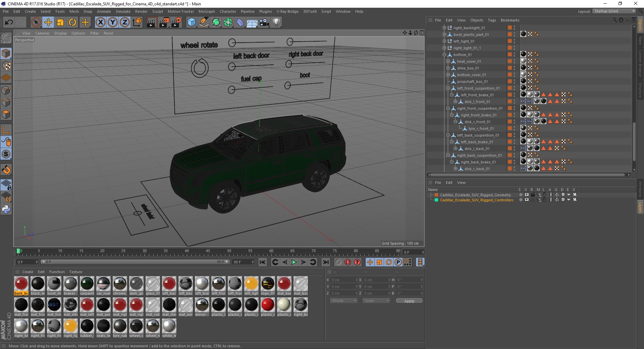Image resolution: width=644 pixels, height=349 pixels.
Task: Expand disk_l_back_01 object
Action: tap(455, 149)
